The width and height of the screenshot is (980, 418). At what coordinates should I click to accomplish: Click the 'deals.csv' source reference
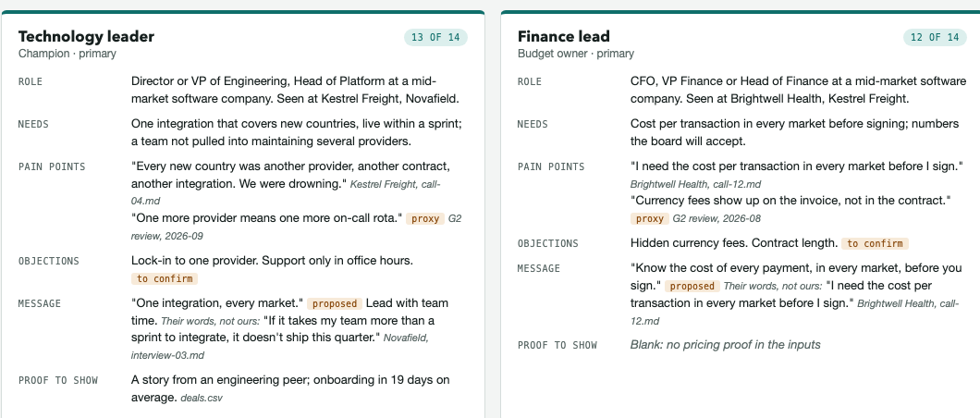[x=202, y=398]
